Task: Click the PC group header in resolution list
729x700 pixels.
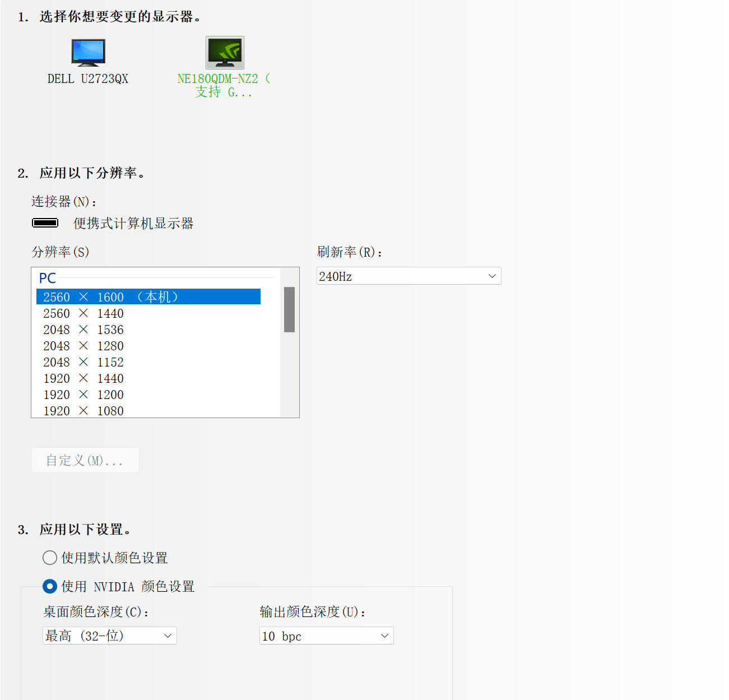Action: click(x=48, y=277)
